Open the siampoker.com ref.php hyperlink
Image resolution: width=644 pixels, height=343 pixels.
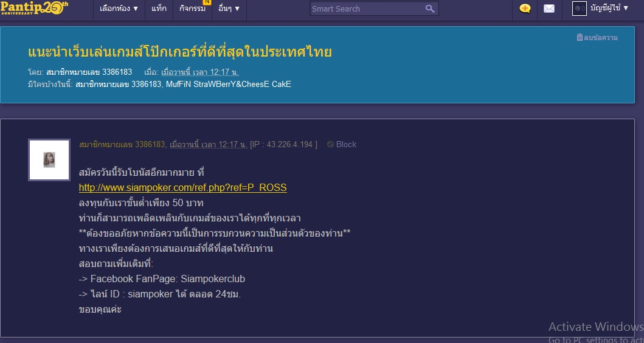(183, 188)
